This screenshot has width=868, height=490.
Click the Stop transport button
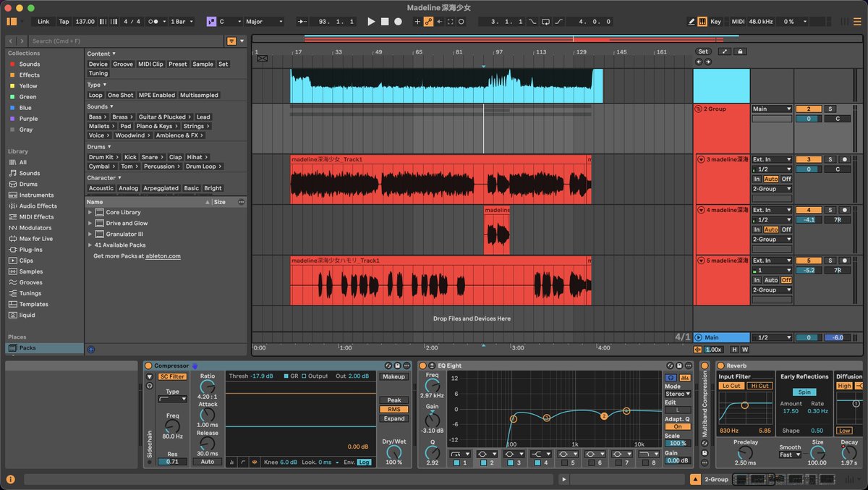point(385,22)
